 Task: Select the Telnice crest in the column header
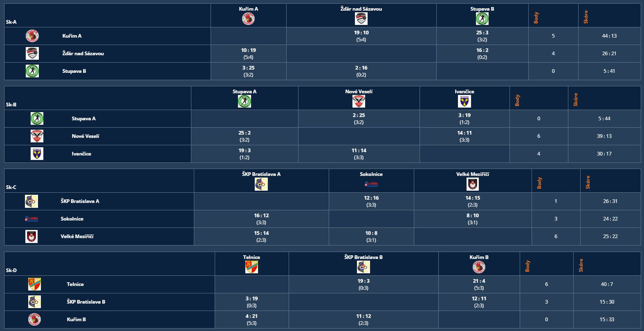tap(251, 267)
